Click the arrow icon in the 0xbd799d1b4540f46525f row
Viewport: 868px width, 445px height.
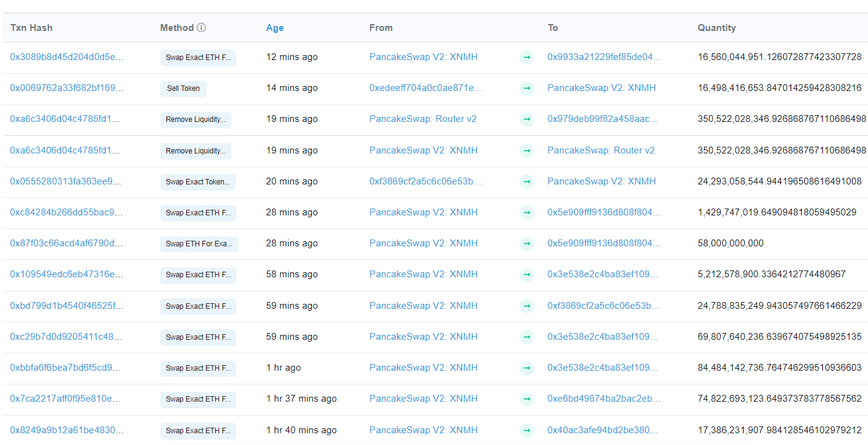click(x=526, y=306)
